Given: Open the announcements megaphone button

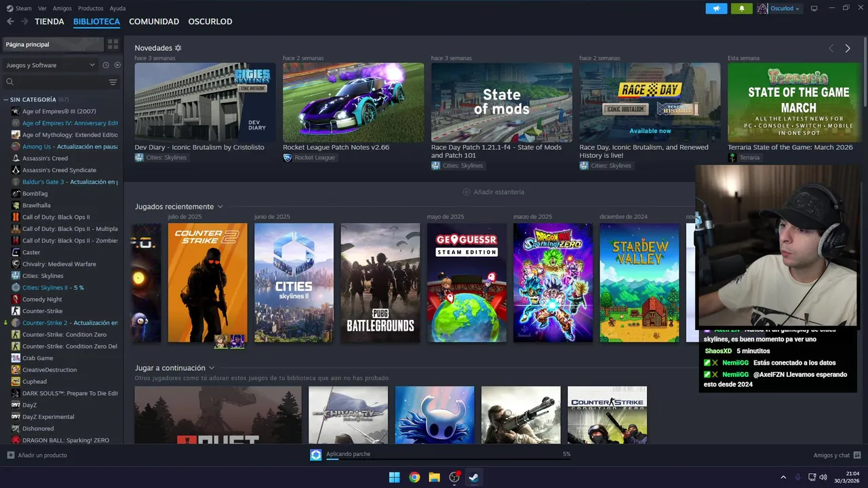Looking at the screenshot, I should pyautogui.click(x=716, y=8).
